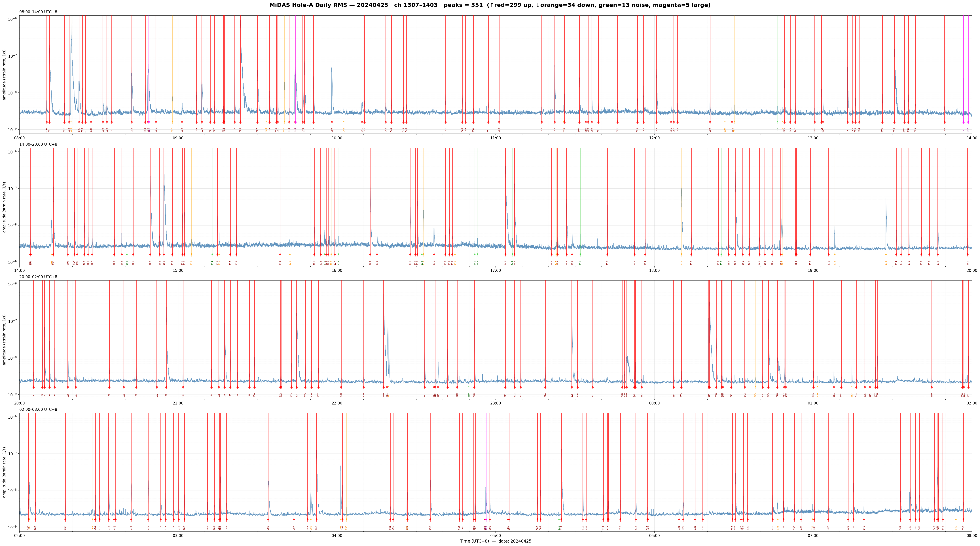The width and height of the screenshot is (980, 546).
Task: Select red peak number label 047
Action: pos(446,130)
